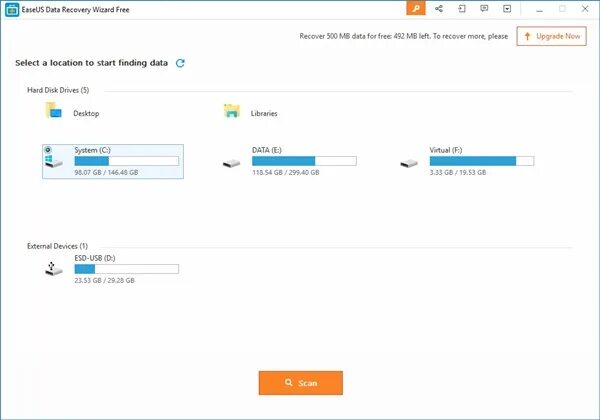This screenshot has width=600, height=420.
Task: Click the External Devices (1) heading
Action: [57, 246]
